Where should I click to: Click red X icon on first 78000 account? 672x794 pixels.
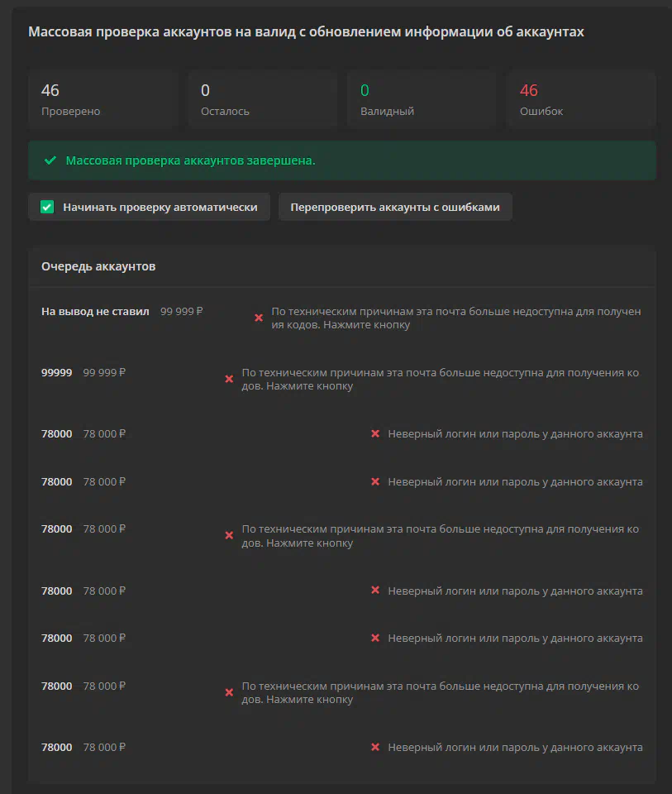tap(375, 433)
